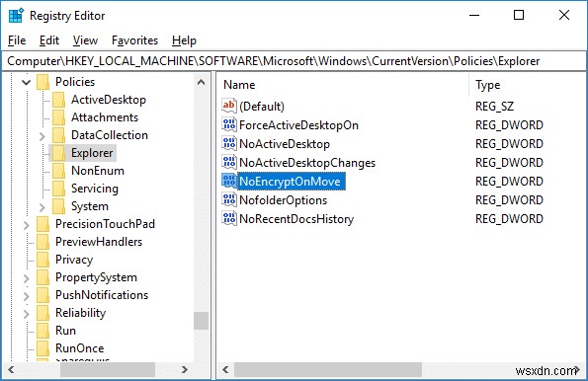The image size is (588, 381).
Task: Select the NoActiveDesktopChanges value name
Action: pyautogui.click(x=307, y=163)
